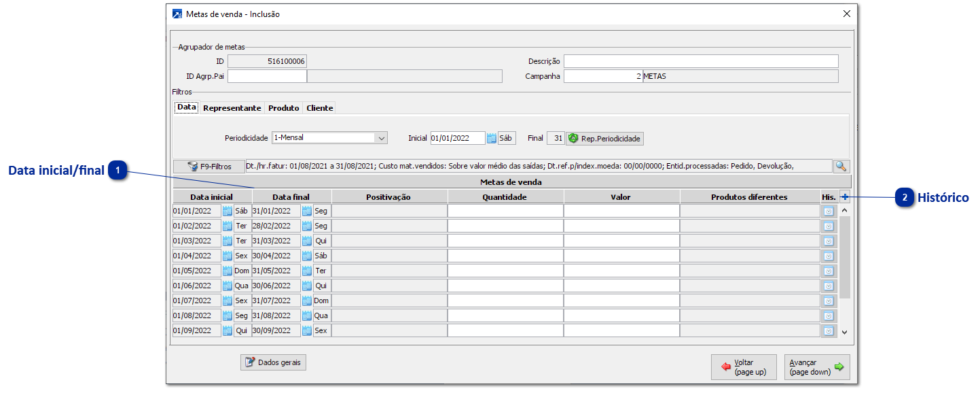The image size is (980, 395).
Task: Click the plus icon beside His. column
Action: point(845,197)
